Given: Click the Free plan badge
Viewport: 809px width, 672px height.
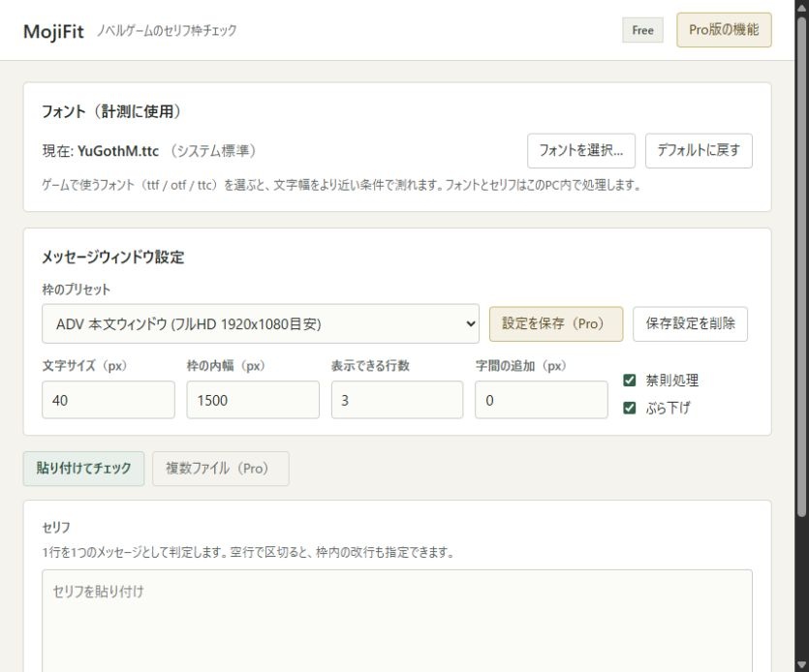Looking at the screenshot, I should [x=642, y=30].
